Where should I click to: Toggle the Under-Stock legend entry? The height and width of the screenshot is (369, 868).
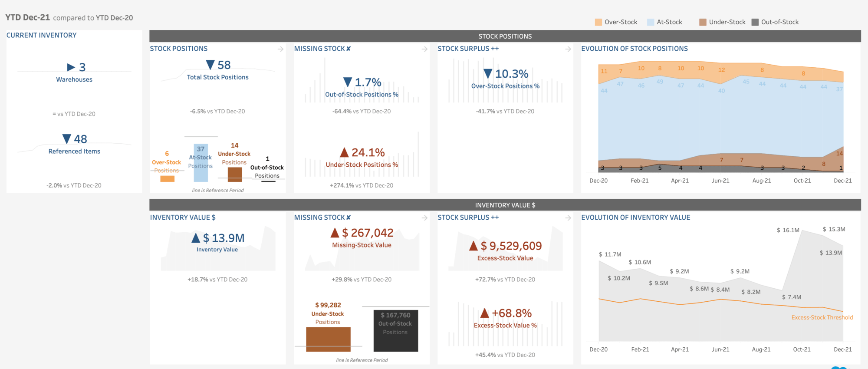click(722, 22)
